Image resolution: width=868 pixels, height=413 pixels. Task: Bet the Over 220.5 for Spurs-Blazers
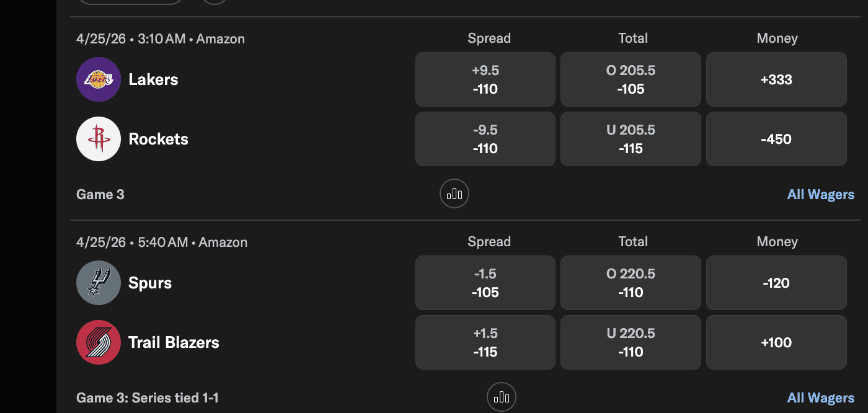pos(631,283)
